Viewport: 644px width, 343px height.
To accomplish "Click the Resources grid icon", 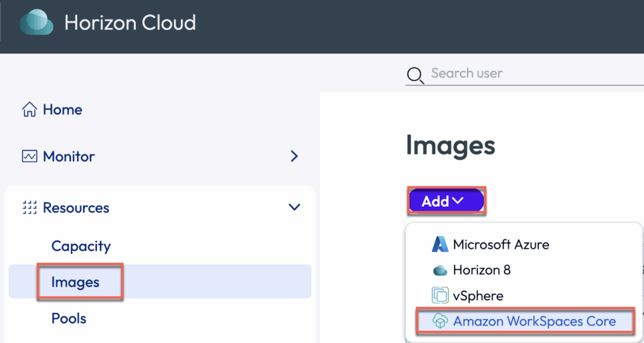I will [29, 208].
